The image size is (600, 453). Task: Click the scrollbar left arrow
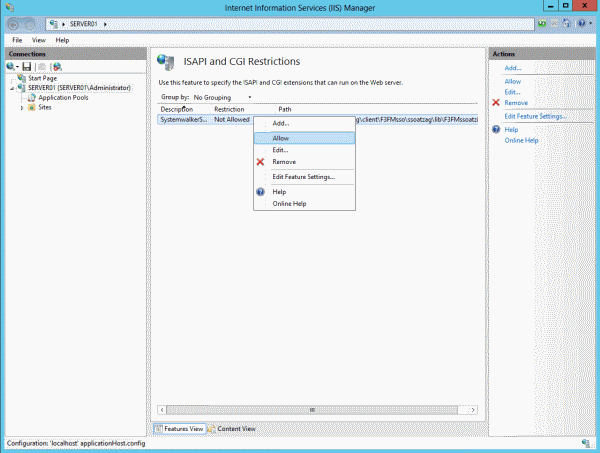coord(162,410)
